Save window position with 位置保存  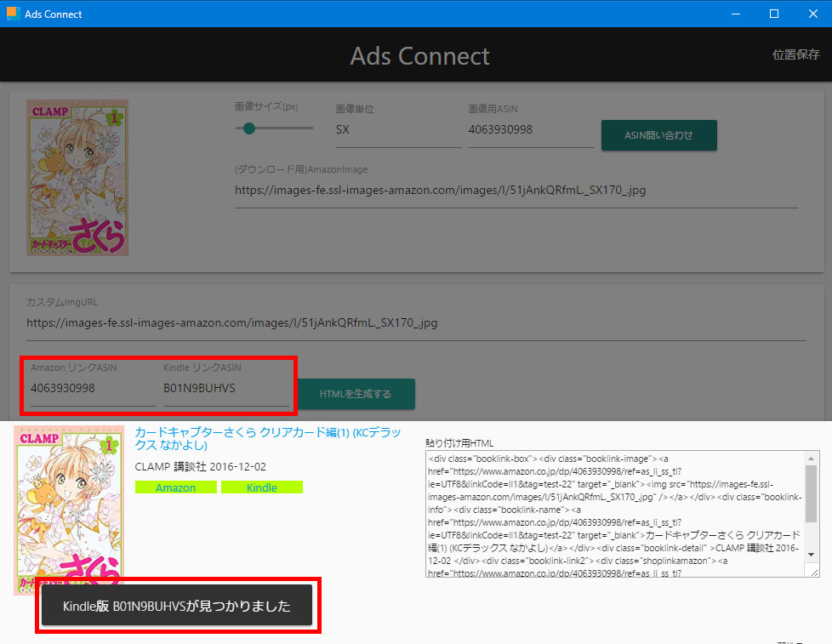point(795,54)
